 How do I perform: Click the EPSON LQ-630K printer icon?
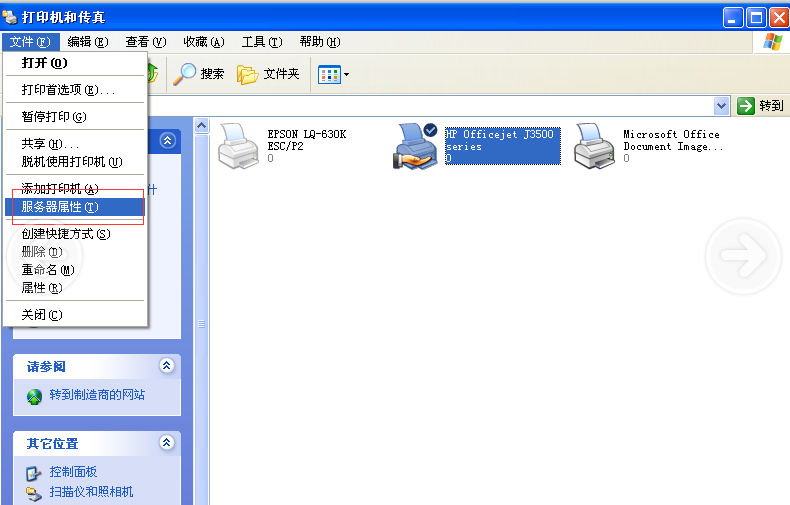237,144
